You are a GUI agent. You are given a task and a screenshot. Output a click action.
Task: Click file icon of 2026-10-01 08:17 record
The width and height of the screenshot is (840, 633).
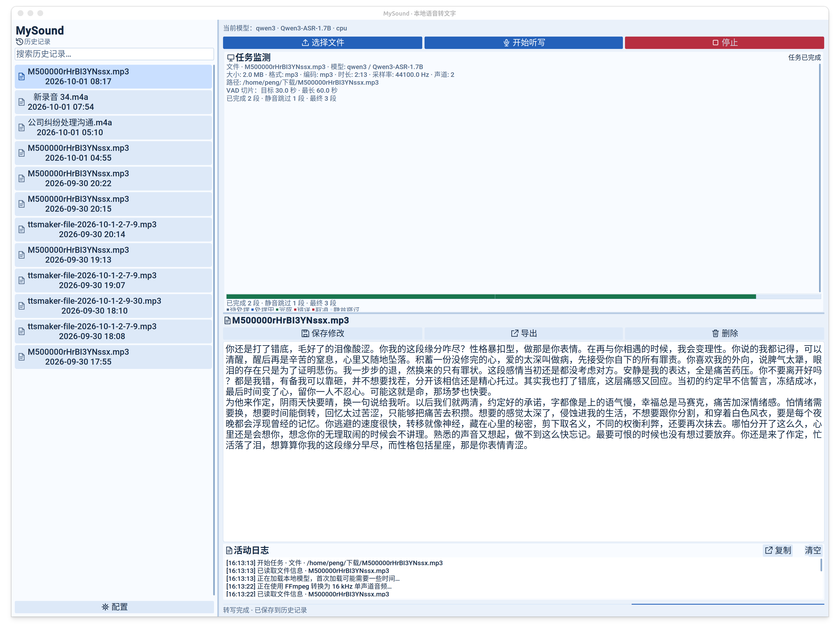(x=22, y=76)
